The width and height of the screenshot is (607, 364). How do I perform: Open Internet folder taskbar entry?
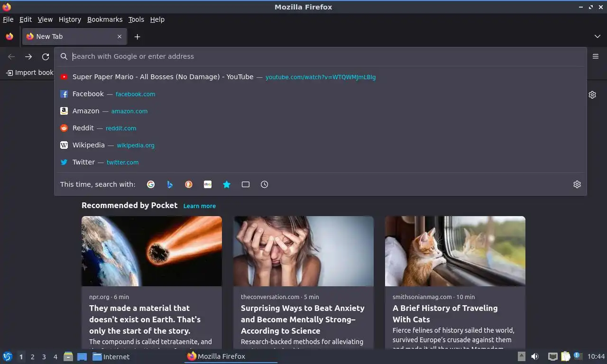[111, 356]
